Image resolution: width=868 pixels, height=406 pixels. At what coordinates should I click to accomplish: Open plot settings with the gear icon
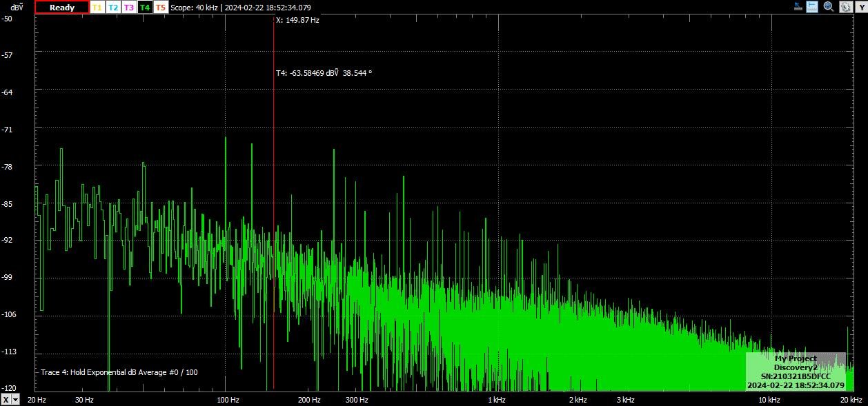point(845,7)
